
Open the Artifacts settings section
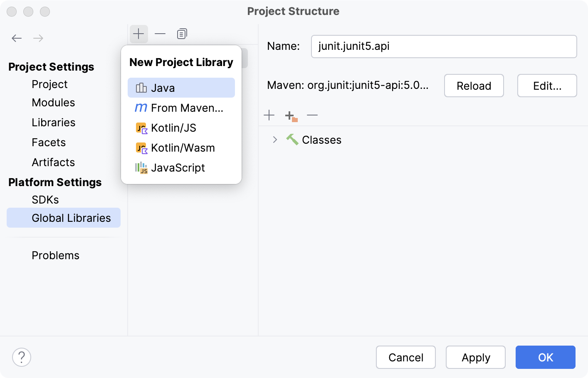point(53,162)
